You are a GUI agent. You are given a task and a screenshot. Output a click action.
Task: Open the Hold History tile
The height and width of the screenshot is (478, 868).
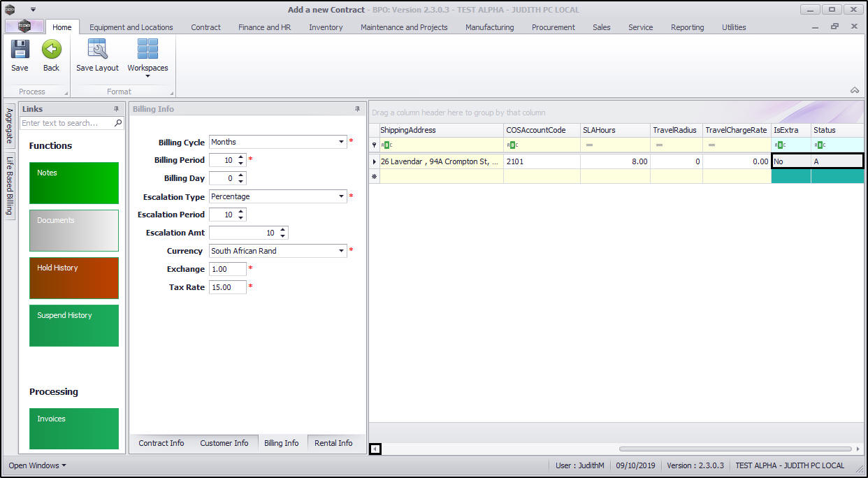(x=74, y=278)
